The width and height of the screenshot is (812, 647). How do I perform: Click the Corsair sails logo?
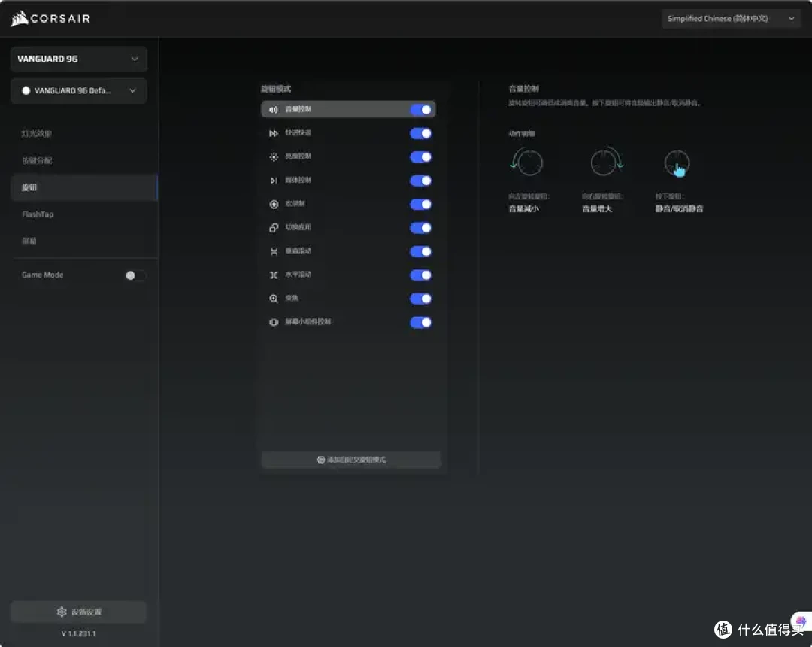point(20,19)
